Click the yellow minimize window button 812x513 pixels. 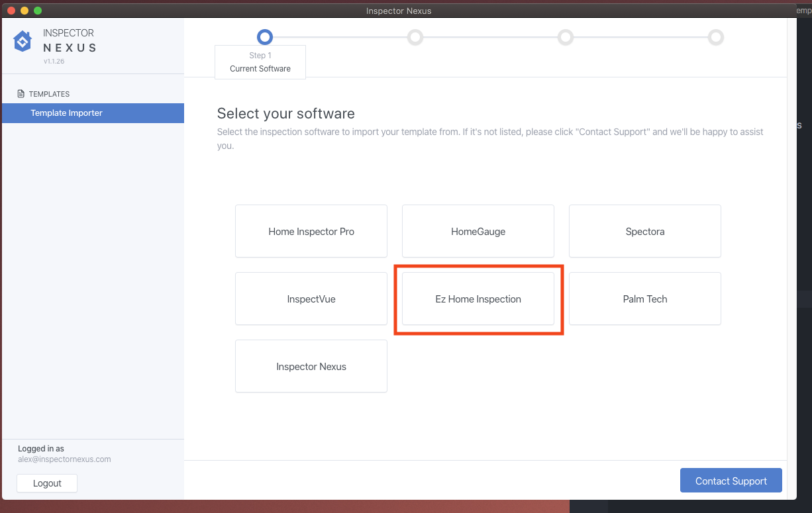click(25, 11)
